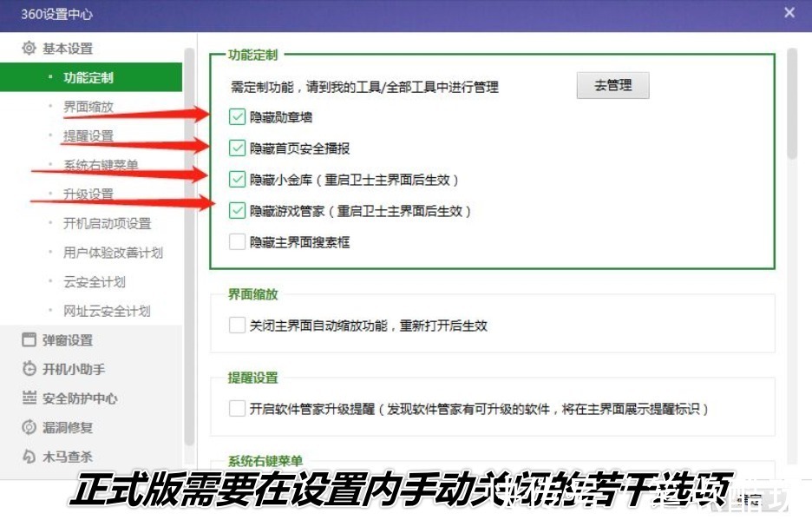
Task: Expand the 安全防护中心 section
Action: (x=81, y=398)
